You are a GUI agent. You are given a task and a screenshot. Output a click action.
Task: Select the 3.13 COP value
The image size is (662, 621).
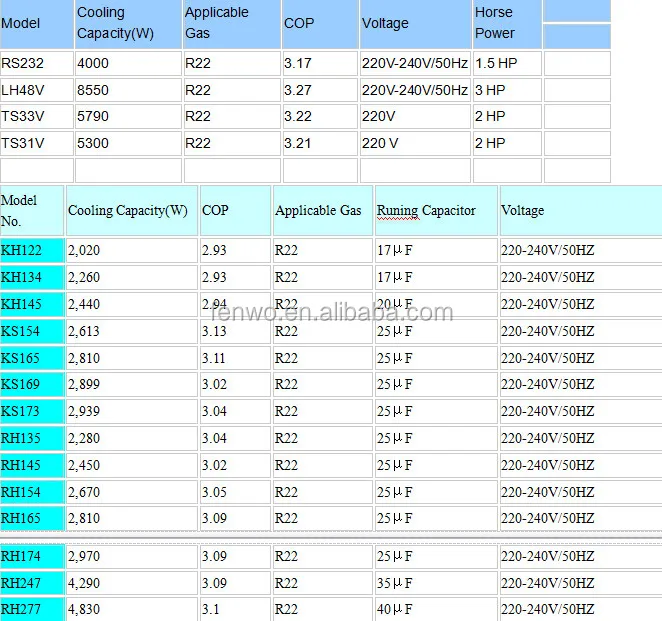(214, 331)
